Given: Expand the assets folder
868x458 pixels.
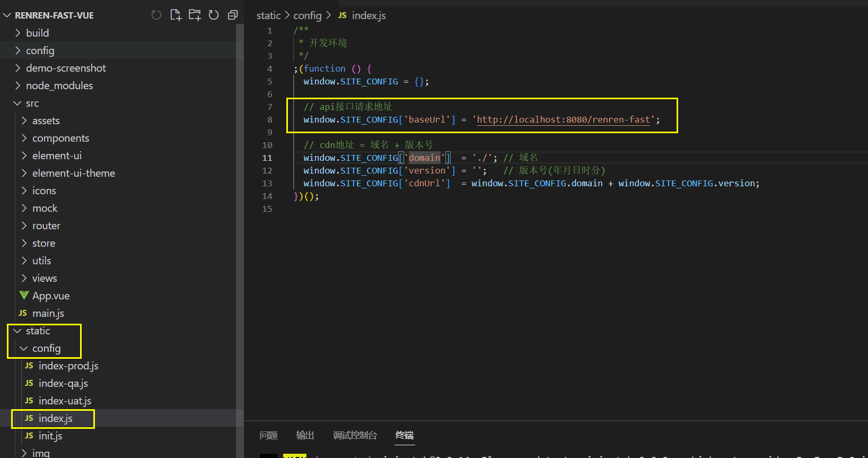Looking at the screenshot, I should tap(24, 120).
